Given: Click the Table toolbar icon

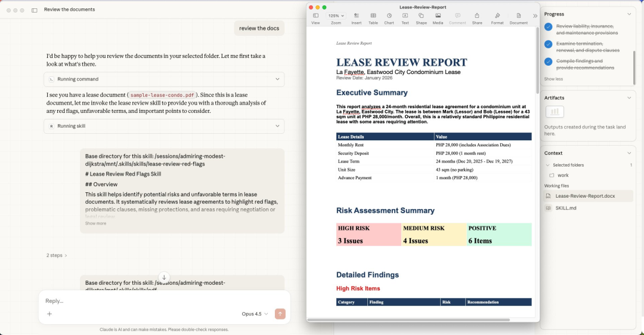Looking at the screenshot, I should tap(373, 18).
